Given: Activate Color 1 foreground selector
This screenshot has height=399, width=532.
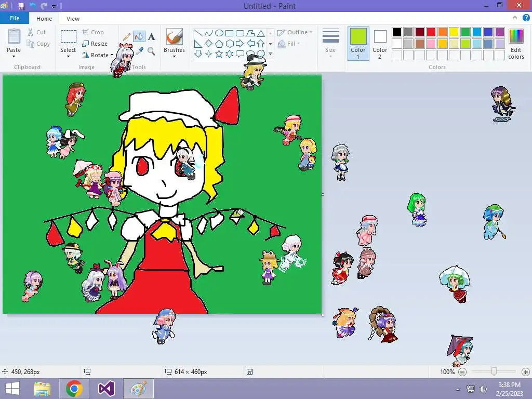Looking at the screenshot, I should point(358,44).
